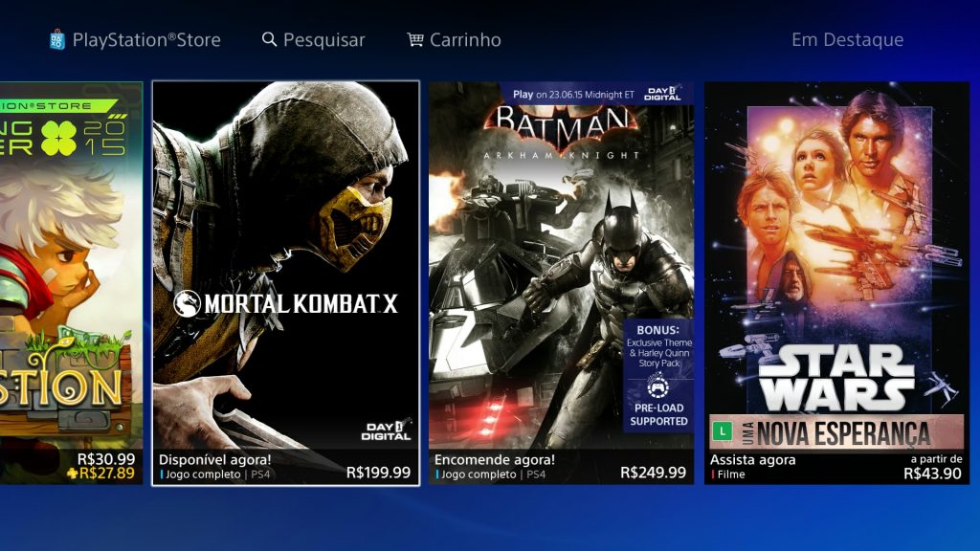Click the Pre-Load Supported bonus badge
The image size is (980, 551).
(x=658, y=376)
